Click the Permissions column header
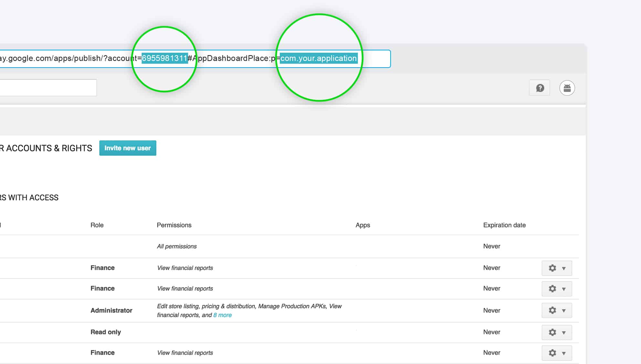This screenshot has width=641, height=364. pyautogui.click(x=174, y=225)
